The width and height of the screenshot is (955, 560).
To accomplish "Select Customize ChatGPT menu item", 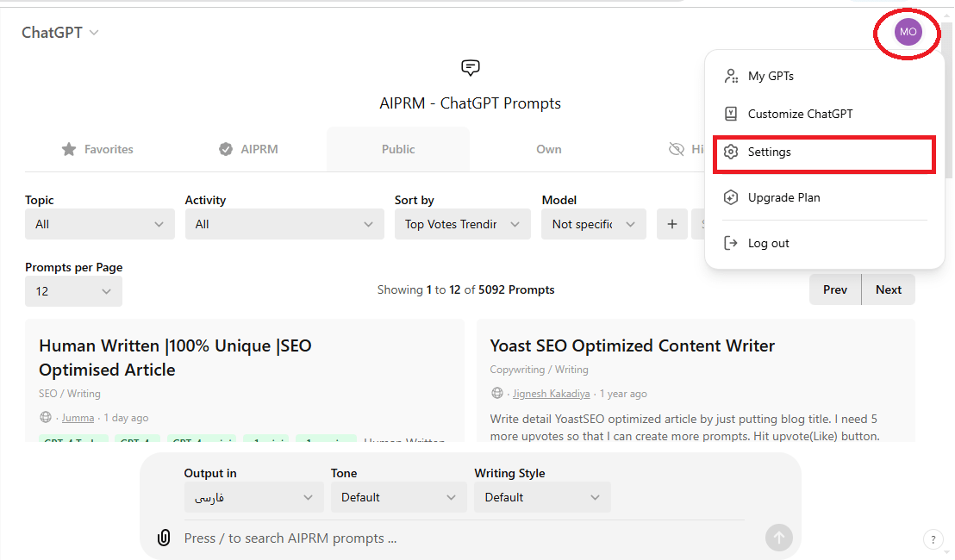I will [824, 114].
